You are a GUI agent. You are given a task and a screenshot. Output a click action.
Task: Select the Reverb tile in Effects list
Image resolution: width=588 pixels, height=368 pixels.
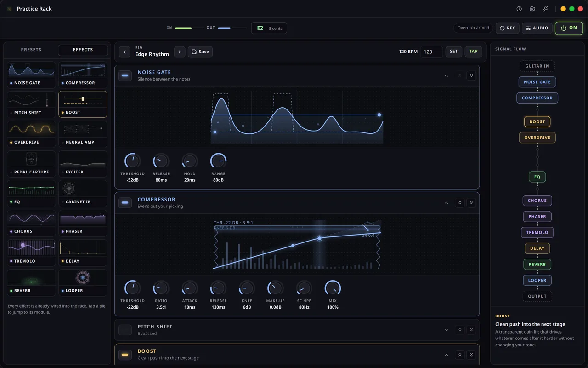tap(31, 282)
